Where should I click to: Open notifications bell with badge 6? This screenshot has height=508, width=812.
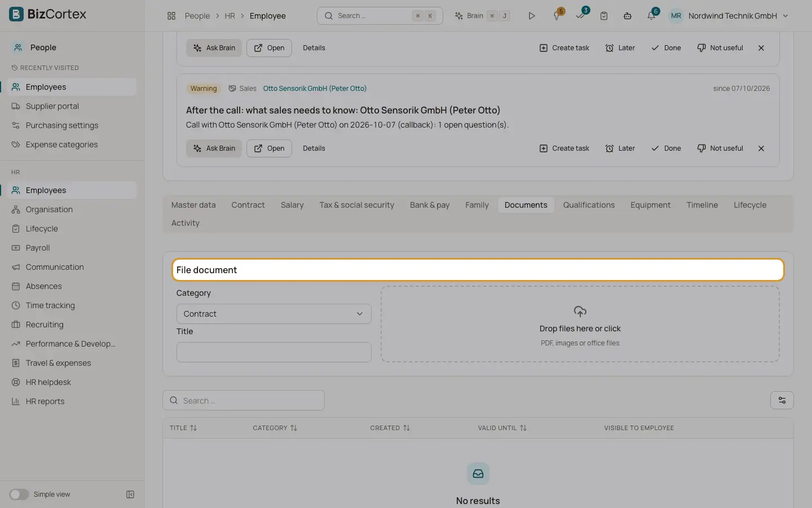coord(652,15)
